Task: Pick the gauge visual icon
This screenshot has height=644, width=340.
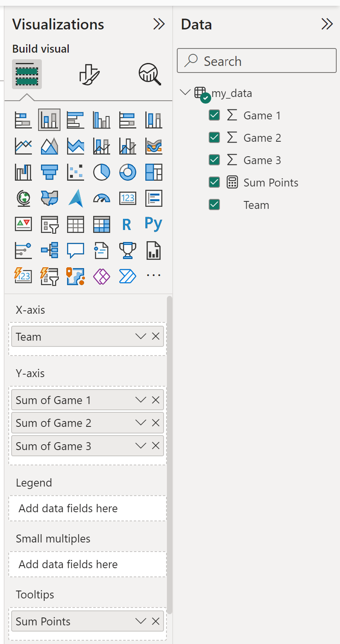Action: point(101,198)
